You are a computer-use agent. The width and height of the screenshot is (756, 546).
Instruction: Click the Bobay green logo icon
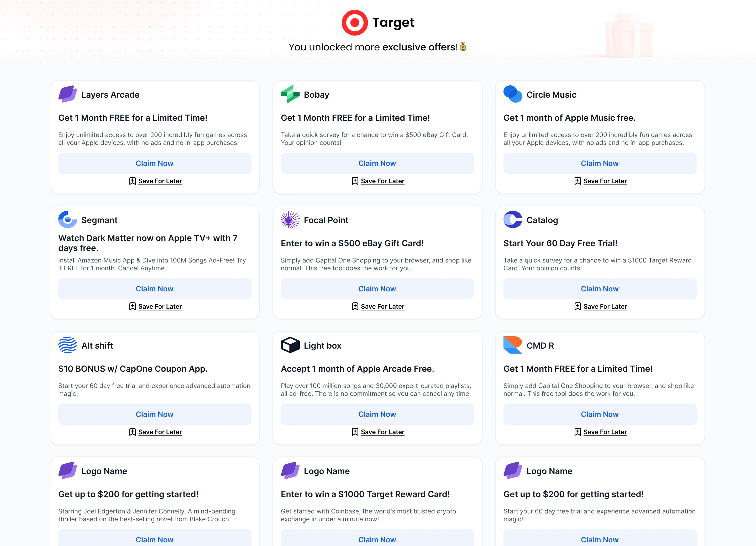(x=290, y=94)
